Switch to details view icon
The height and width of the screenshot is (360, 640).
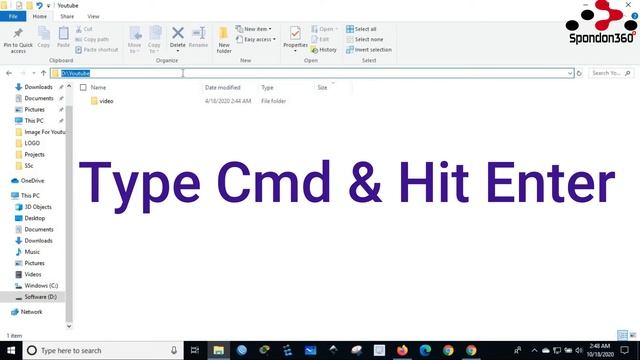tap(622, 335)
